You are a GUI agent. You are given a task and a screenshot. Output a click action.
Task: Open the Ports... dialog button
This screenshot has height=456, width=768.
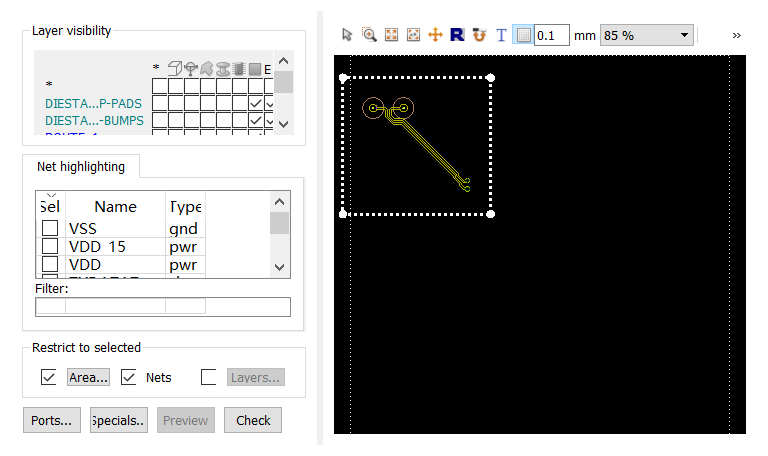(51, 420)
